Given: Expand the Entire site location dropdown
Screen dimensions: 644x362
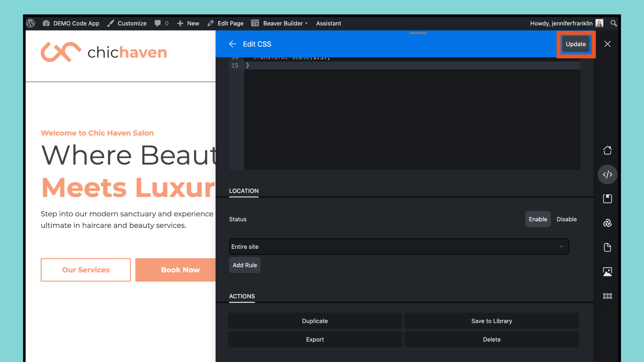Looking at the screenshot, I should click(x=399, y=247).
